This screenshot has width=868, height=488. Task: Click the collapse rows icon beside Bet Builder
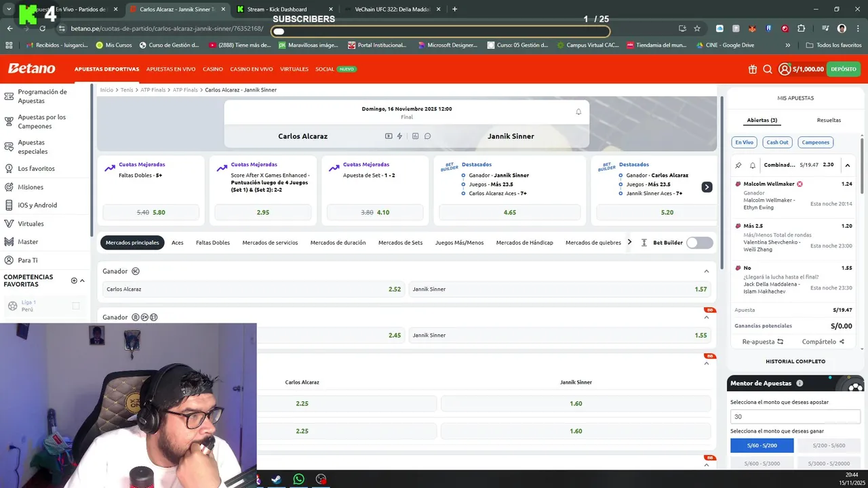[x=644, y=243]
